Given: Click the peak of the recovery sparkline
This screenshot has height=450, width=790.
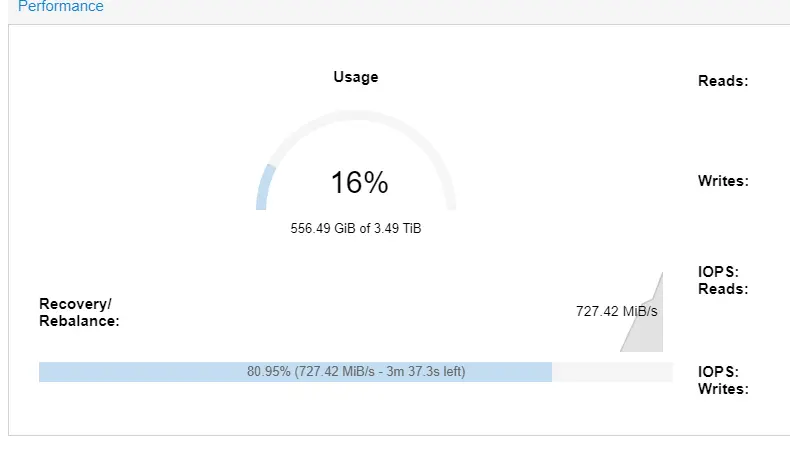Looking at the screenshot, I should pos(660,275).
